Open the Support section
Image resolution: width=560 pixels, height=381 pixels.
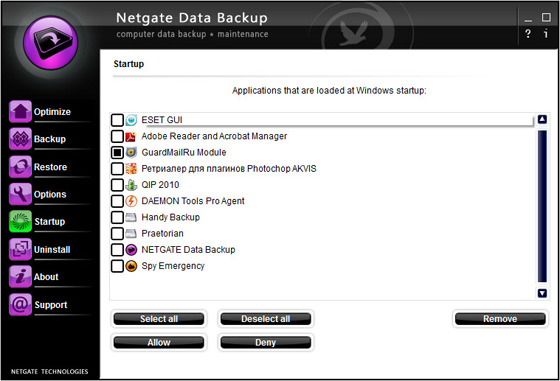(x=51, y=305)
